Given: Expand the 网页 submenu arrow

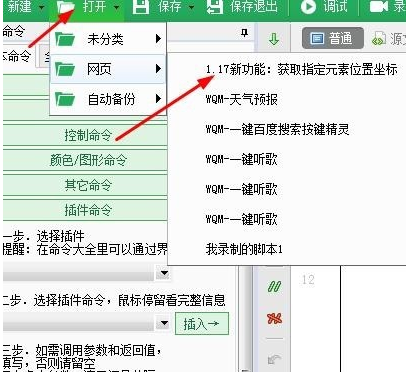Looking at the screenshot, I should pos(158,69).
